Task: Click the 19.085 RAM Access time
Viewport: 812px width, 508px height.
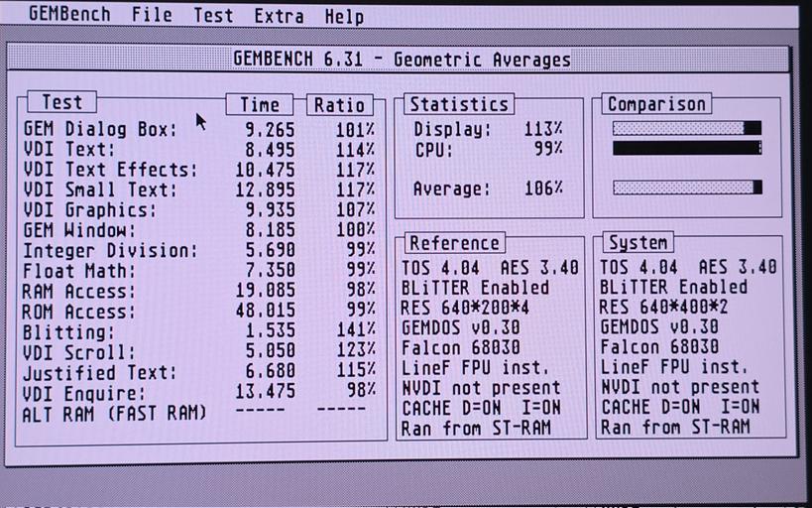Action: pos(265,290)
